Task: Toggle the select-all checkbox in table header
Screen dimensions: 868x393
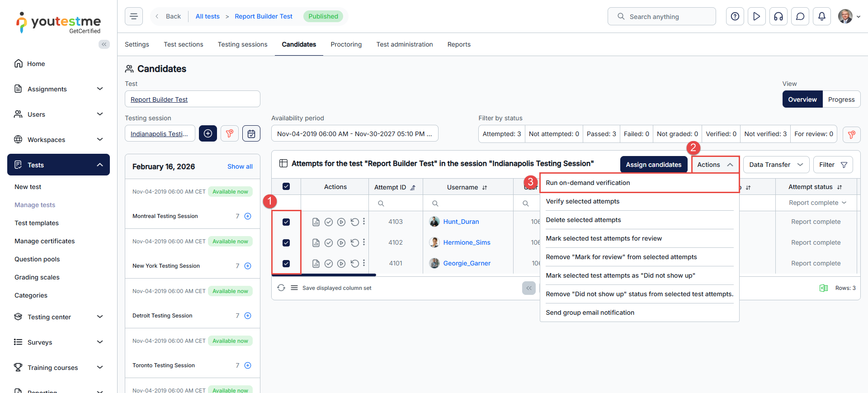Action: coord(286,186)
